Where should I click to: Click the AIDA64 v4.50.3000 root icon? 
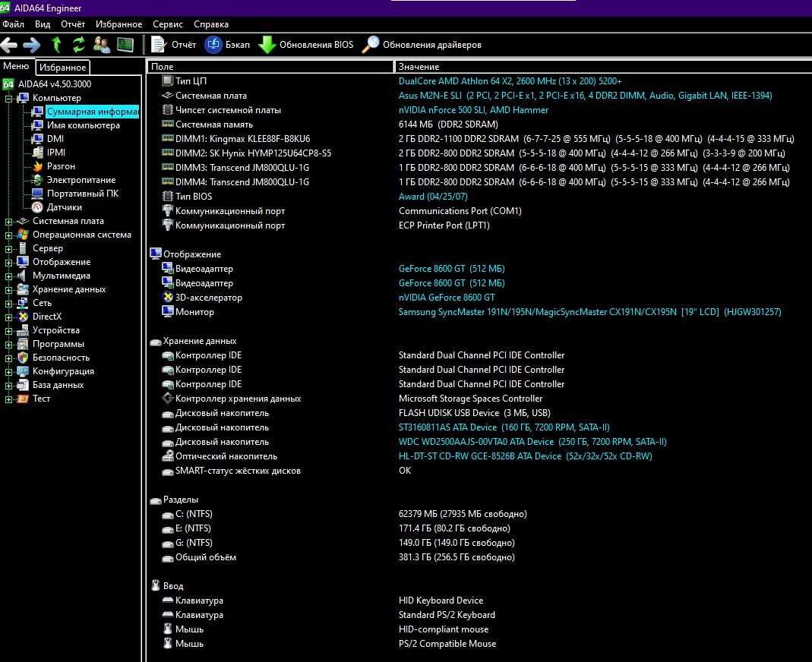click(x=8, y=84)
